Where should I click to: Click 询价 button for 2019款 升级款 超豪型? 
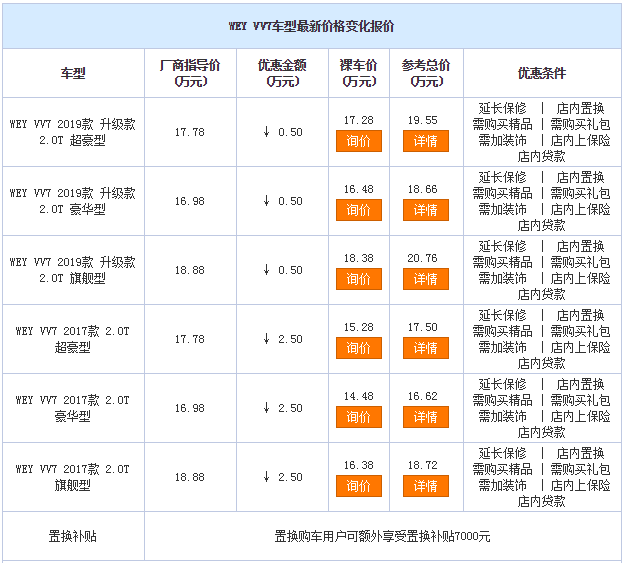click(359, 141)
